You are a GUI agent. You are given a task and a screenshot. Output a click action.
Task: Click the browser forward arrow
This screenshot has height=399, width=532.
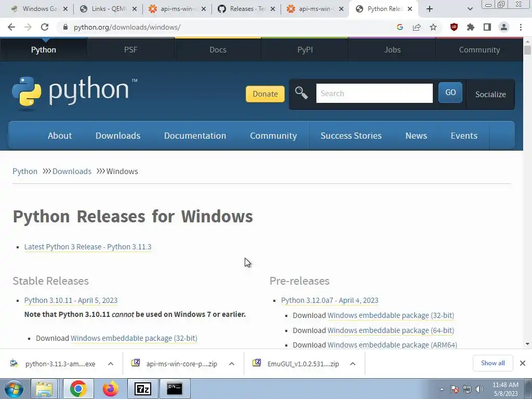[x=28, y=27]
